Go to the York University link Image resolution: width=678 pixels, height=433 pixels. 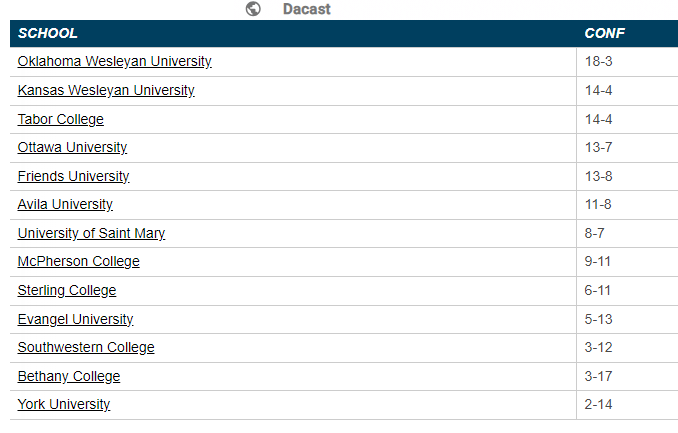(64, 405)
